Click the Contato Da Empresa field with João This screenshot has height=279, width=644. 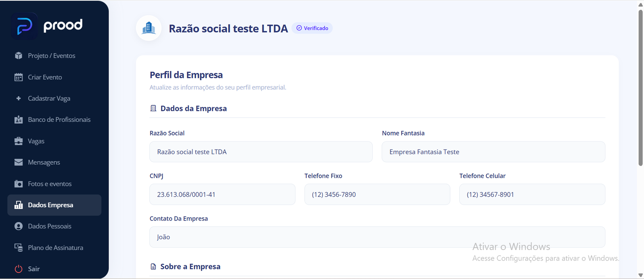coord(377,237)
